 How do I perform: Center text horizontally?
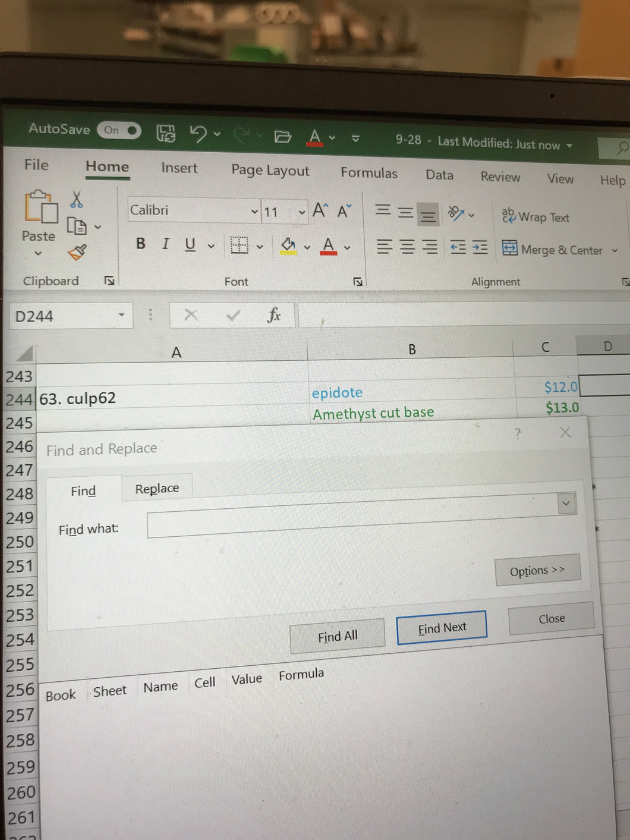point(407,247)
